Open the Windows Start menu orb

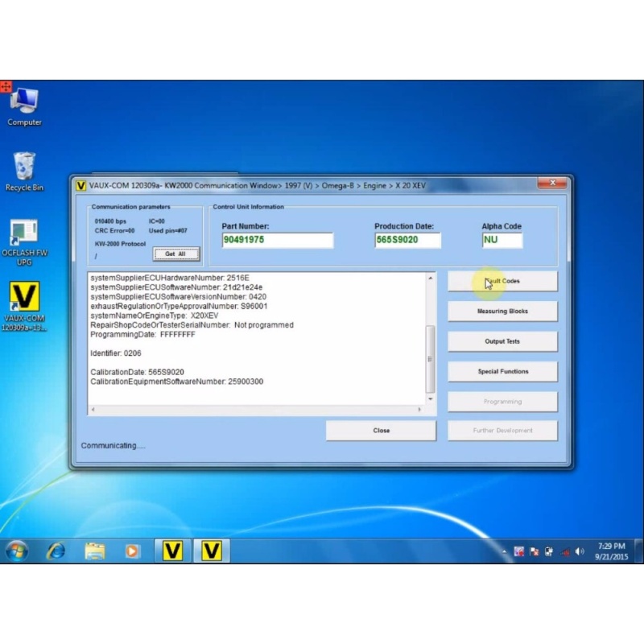[x=17, y=551]
